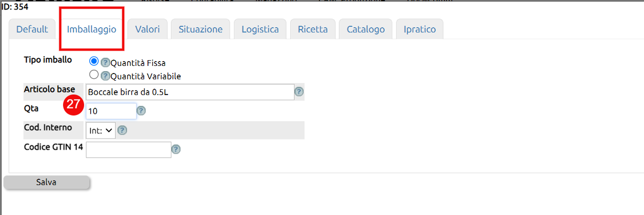Viewport: 644px width, 215px height.
Task: Switch to the Default tab
Action: 32,29
